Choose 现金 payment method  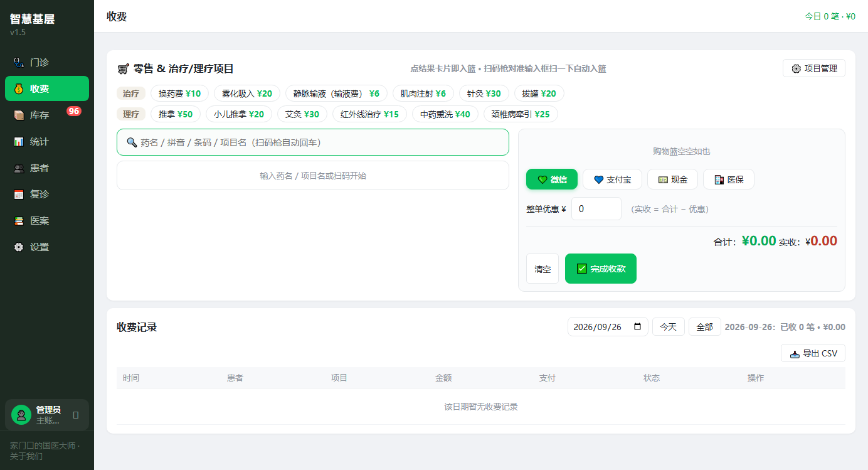672,179
